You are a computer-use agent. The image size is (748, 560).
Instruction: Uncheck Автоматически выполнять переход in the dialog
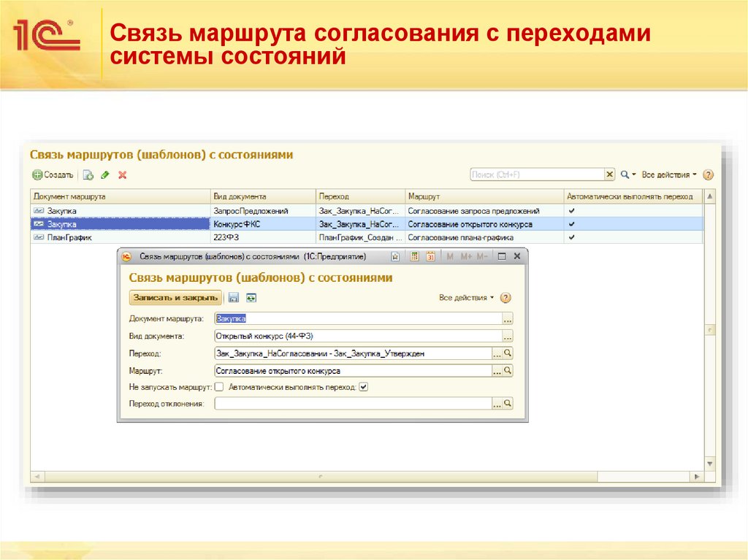[x=362, y=387]
